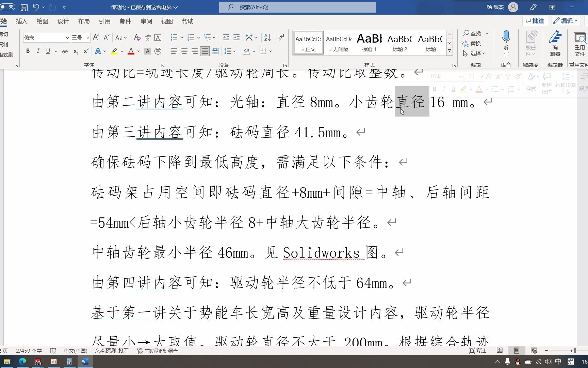
Task: Open the 布局 (Layout) tab
Action: click(84, 21)
